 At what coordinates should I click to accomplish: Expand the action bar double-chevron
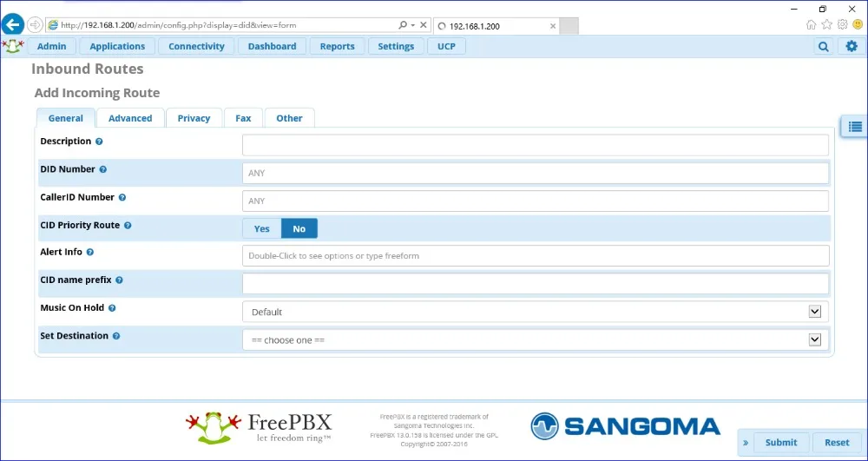746,443
